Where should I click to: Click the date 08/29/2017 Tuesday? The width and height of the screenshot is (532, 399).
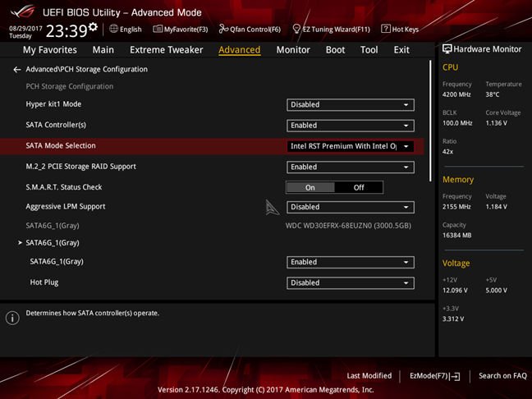coord(25,32)
